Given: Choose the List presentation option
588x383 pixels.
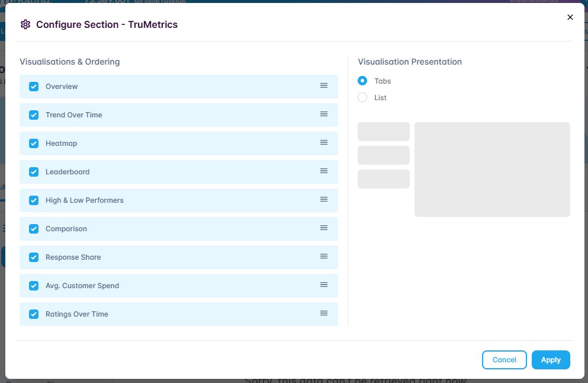Looking at the screenshot, I should click(362, 98).
